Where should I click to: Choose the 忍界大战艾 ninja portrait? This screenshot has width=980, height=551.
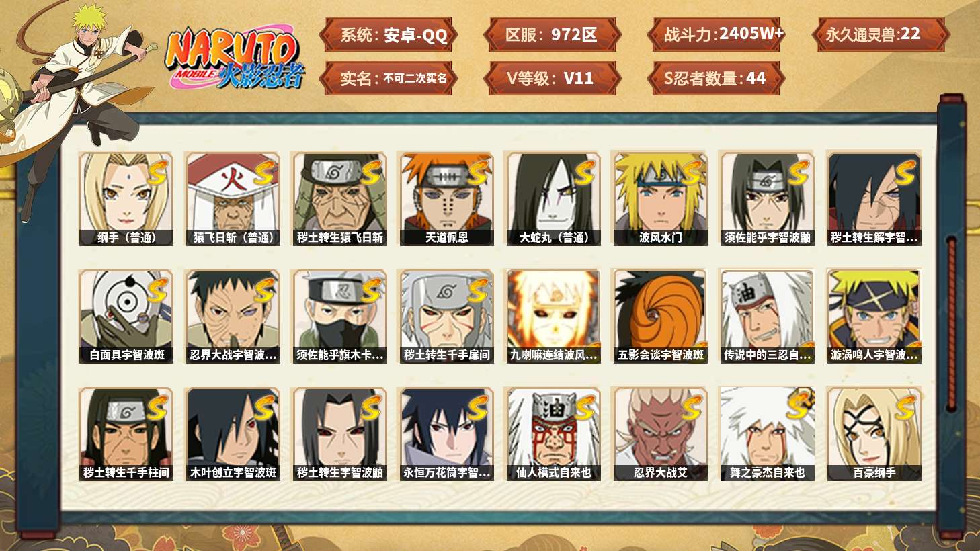[x=660, y=434]
